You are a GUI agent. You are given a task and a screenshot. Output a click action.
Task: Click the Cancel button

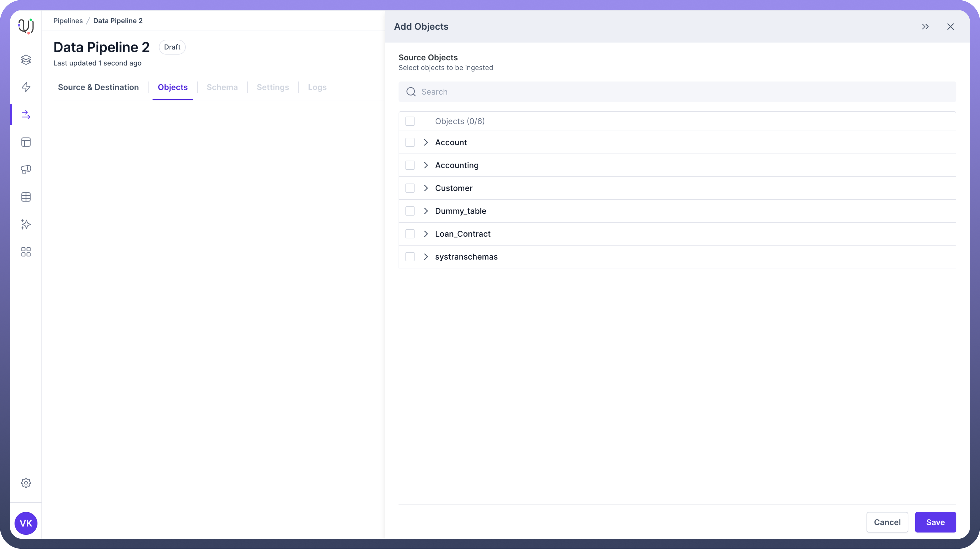pos(887,522)
